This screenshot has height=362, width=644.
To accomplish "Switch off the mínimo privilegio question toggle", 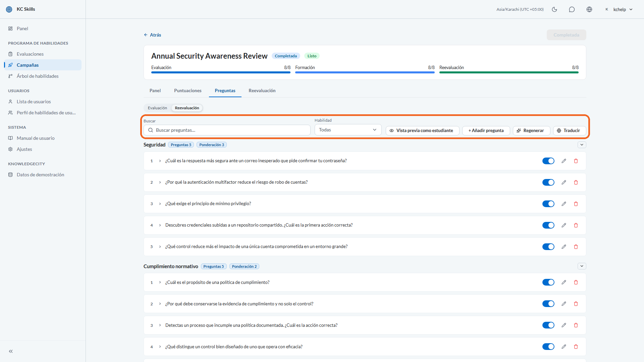I will [x=548, y=204].
